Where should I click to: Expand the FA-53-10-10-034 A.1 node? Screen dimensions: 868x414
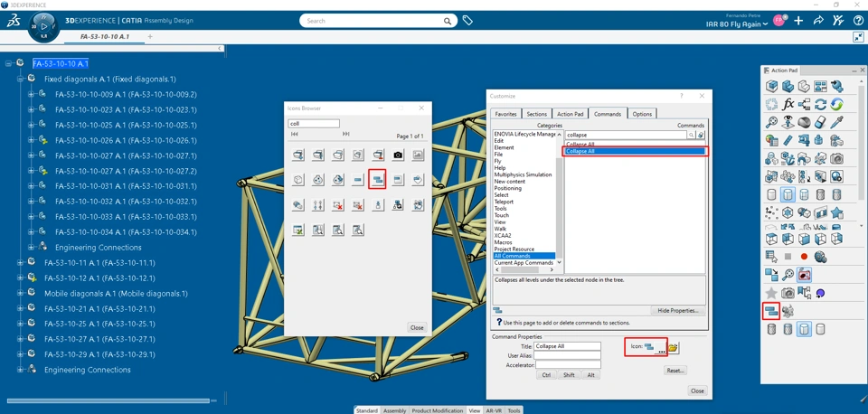pos(31,232)
